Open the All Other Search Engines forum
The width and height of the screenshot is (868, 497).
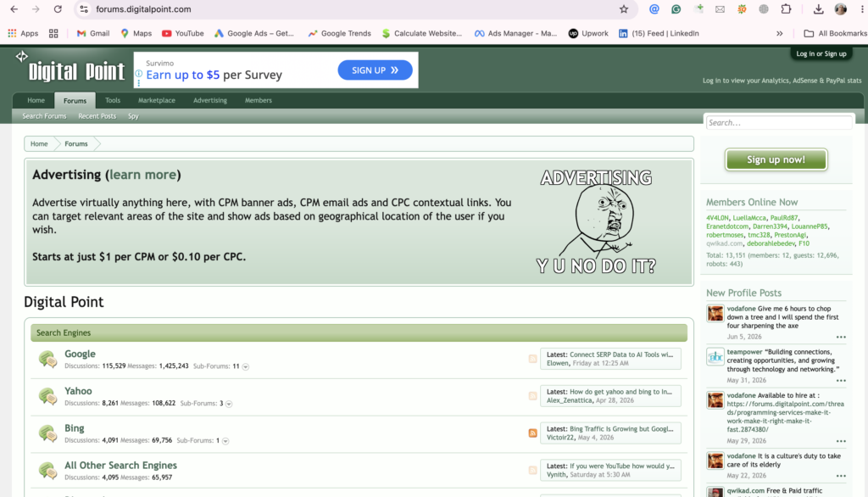(120, 466)
